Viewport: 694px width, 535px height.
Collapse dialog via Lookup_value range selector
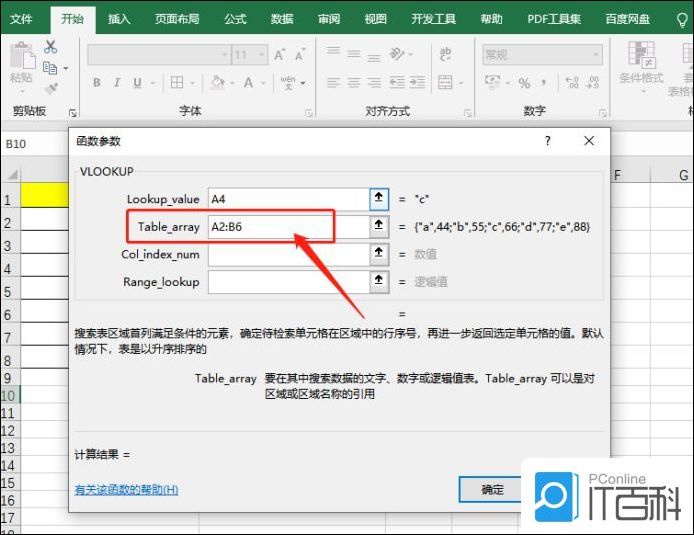tap(379, 199)
